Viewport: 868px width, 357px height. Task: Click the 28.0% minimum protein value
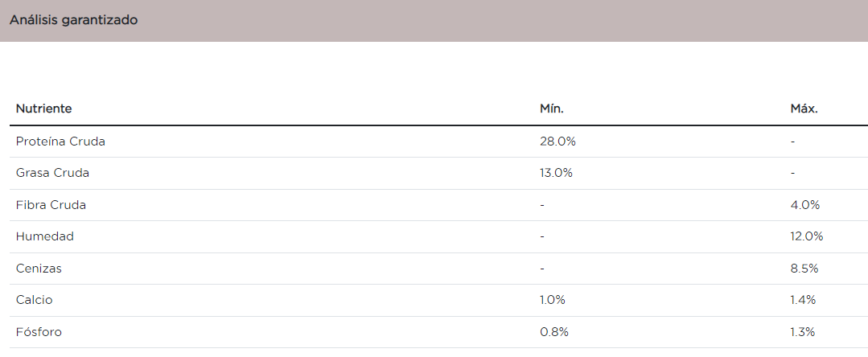pyautogui.click(x=557, y=142)
